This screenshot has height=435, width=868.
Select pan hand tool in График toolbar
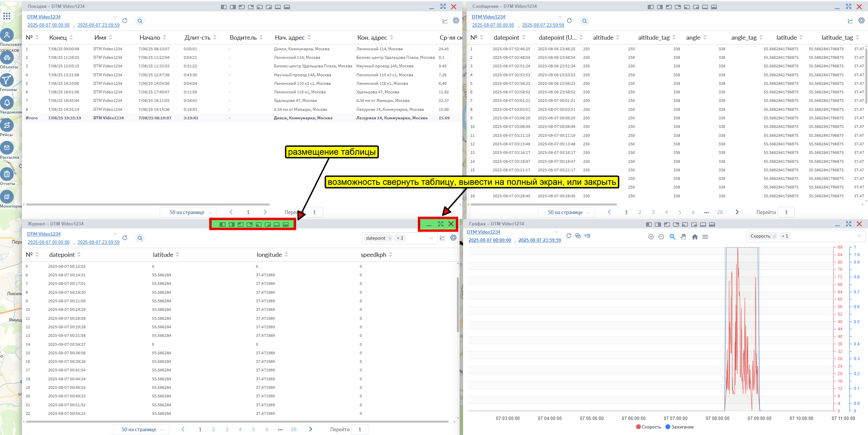click(683, 237)
